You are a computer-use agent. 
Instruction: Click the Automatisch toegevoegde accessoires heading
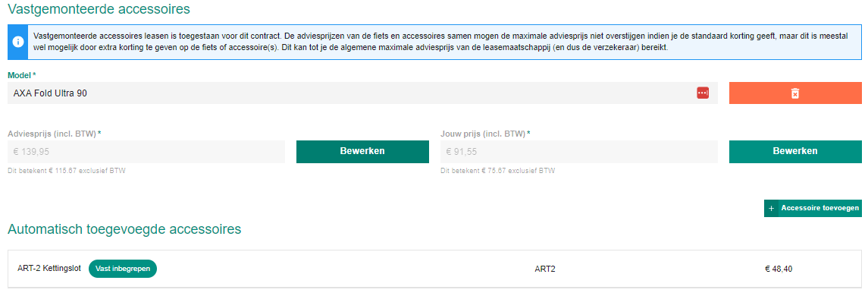(x=124, y=228)
